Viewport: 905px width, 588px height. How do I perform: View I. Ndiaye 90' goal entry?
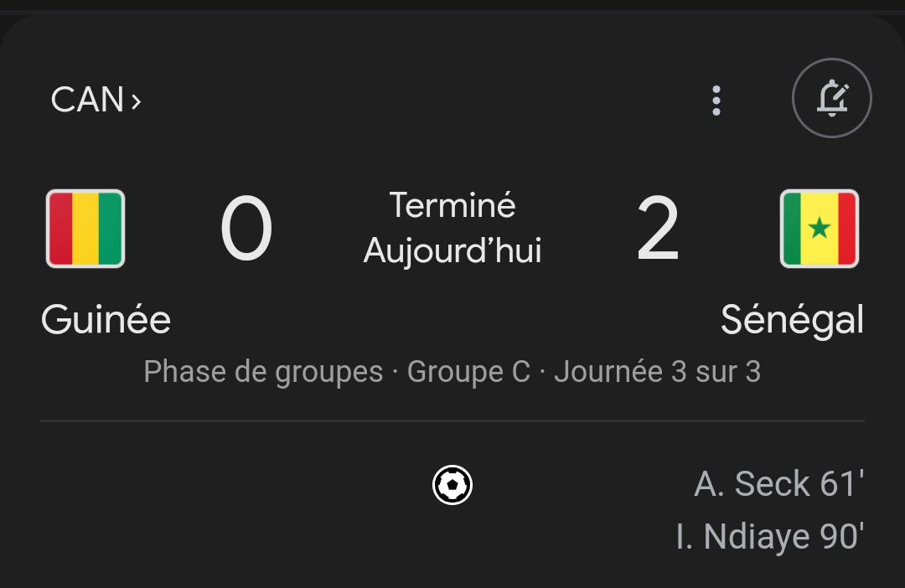(769, 536)
